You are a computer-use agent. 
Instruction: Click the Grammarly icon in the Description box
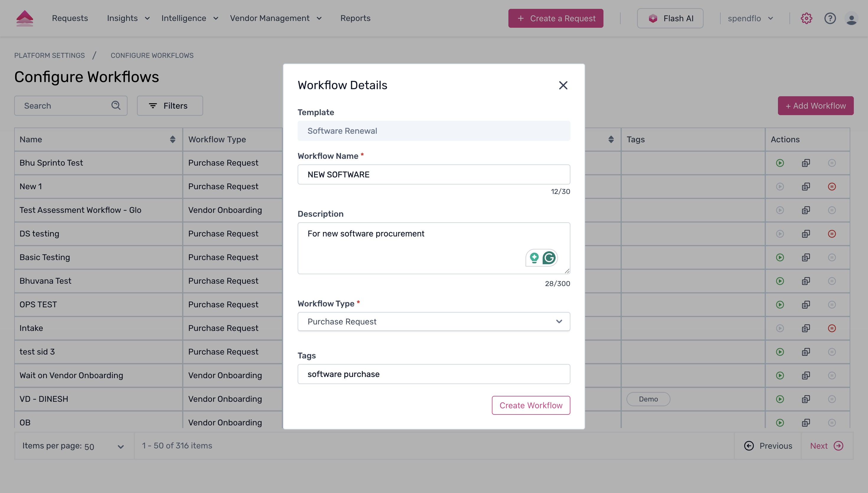pos(549,258)
